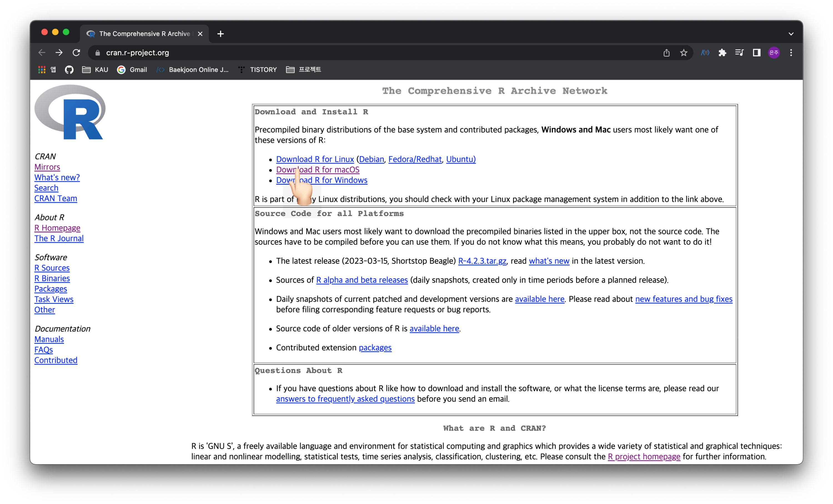Open the Search sidebar link

[46, 188]
